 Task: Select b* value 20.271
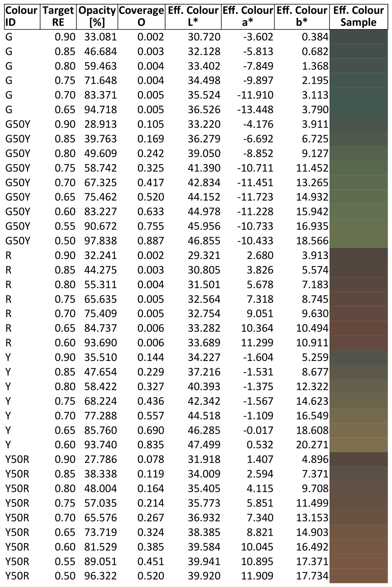click(312, 445)
